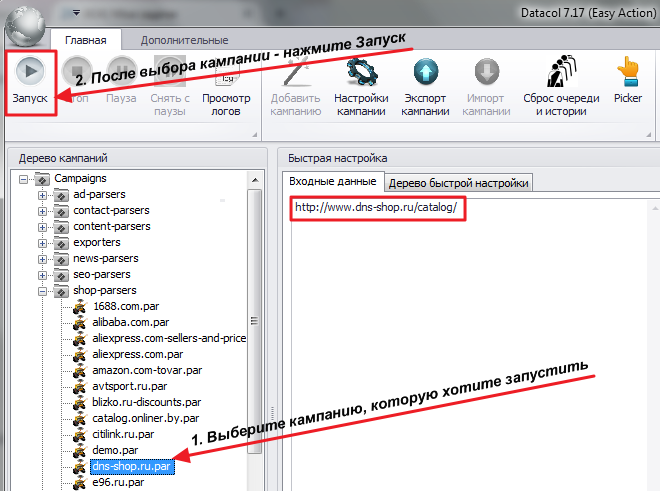Select the dns-shop.ru.par campaign

pyautogui.click(x=132, y=467)
